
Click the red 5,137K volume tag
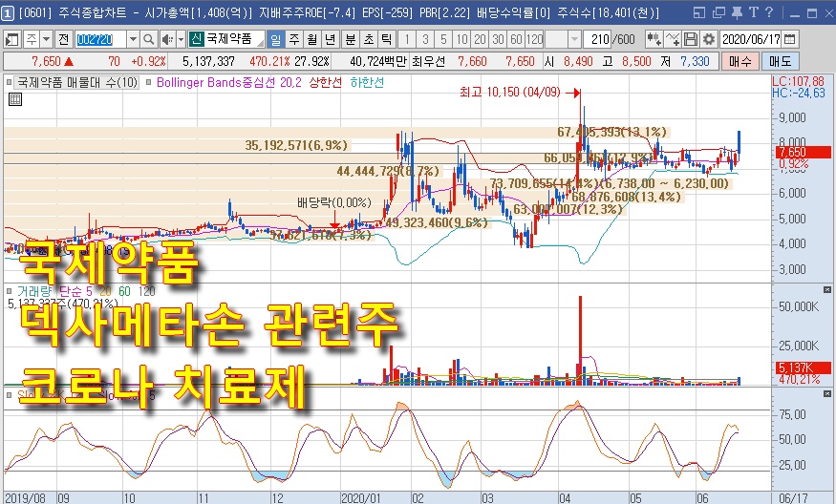point(804,367)
